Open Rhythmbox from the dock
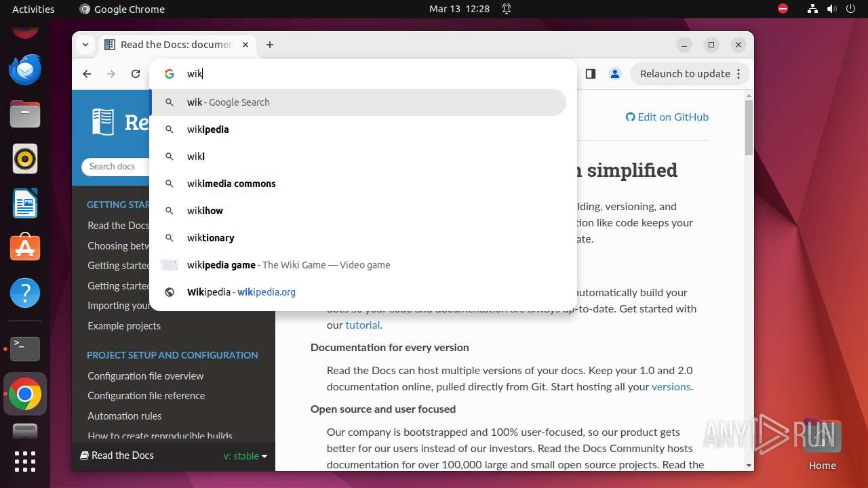Viewport: 868px width, 488px height. click(x=25, y=159)
